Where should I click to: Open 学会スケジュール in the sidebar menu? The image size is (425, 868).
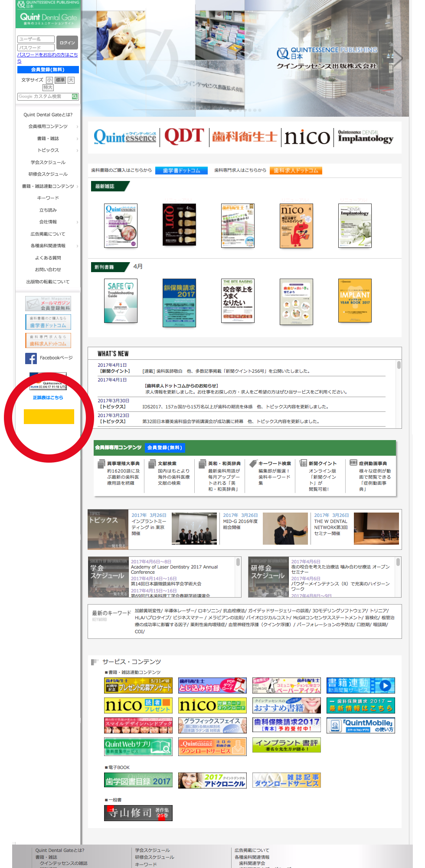(x=48, y=162)
